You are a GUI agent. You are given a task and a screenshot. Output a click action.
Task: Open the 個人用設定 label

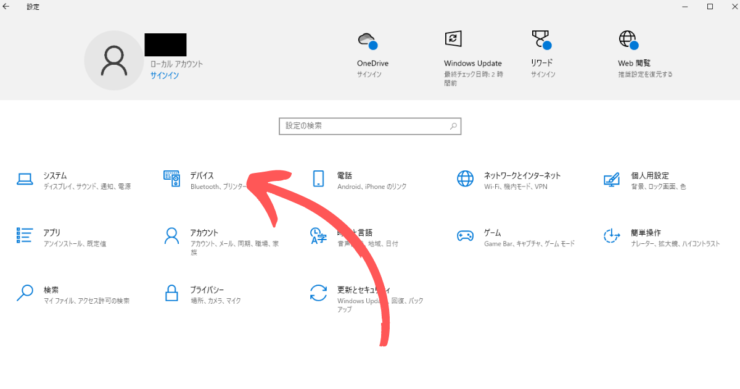tap(650, 175)
